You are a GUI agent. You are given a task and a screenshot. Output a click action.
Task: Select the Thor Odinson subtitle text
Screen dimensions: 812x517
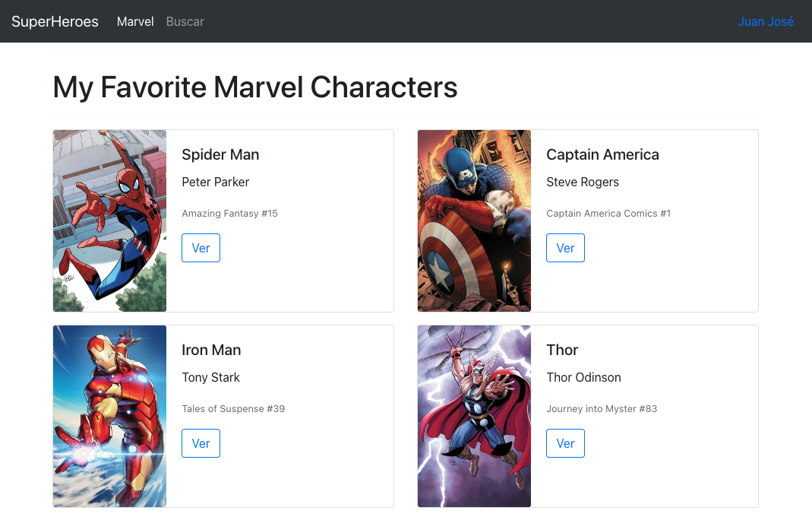pos(583,377)
